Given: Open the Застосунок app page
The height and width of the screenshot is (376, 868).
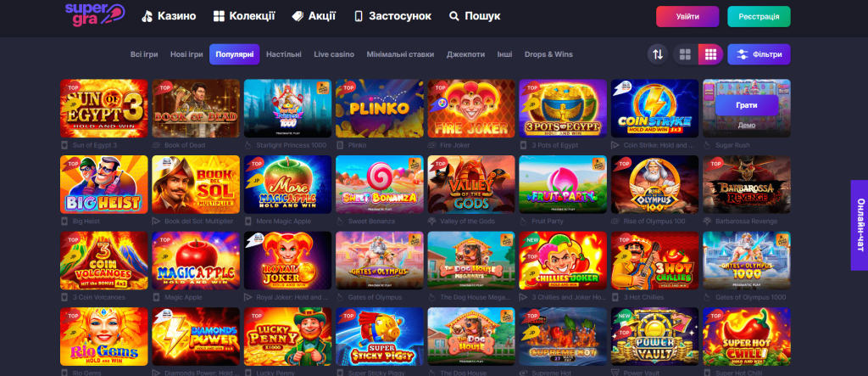Looking at the screenshot, I should (392, 16).
